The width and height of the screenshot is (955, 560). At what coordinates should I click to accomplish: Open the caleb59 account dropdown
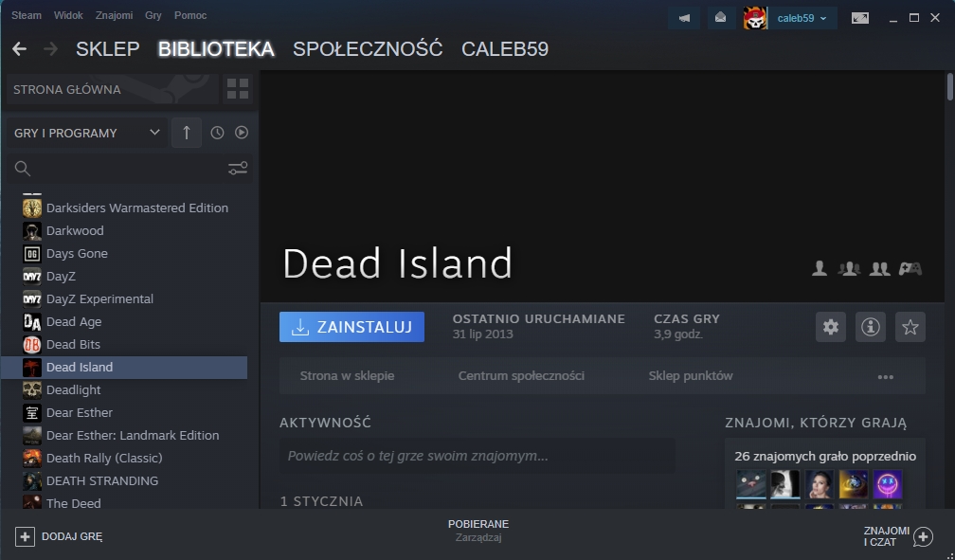[x=802, y=18]
